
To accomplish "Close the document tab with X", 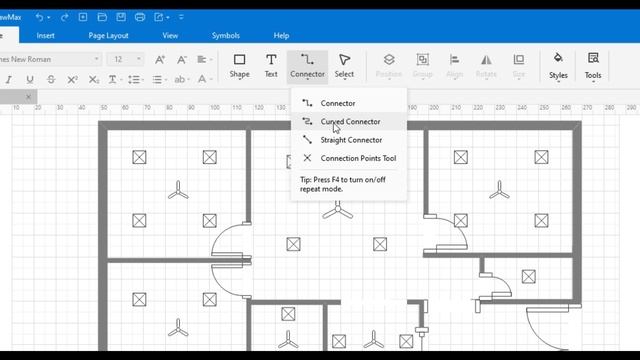I will pyautogui.click(x=28, y=97).
